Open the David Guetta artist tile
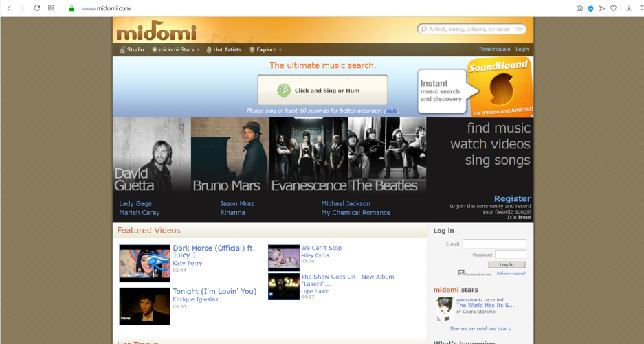 [152, 155]
